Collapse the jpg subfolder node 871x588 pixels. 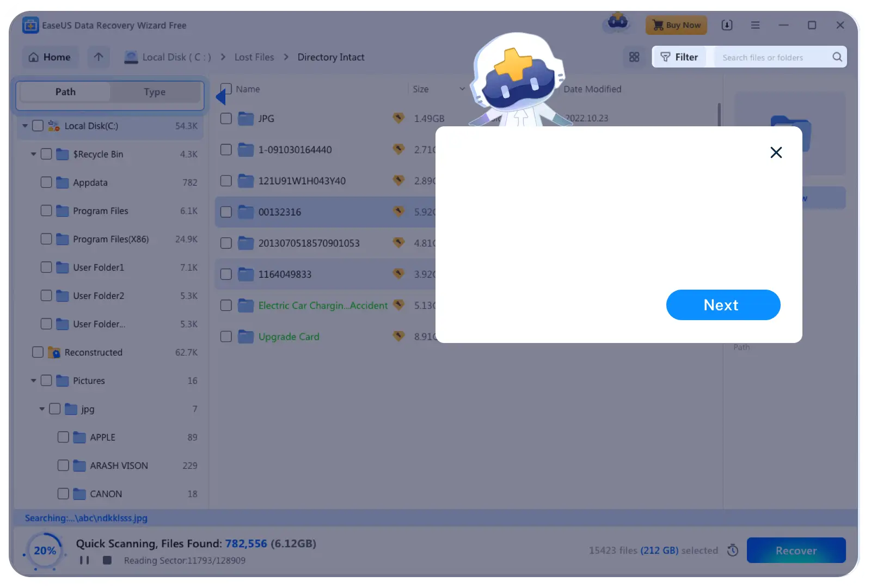click(42, 409)
